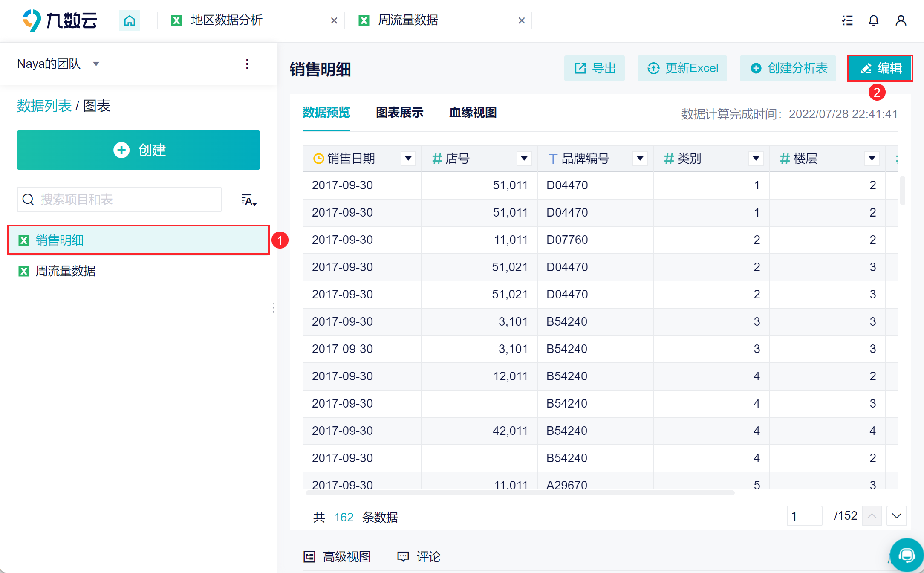Open the 楼层 column dropdown arrow
Screen dimensions: 924x573
[x=872, y=159]
